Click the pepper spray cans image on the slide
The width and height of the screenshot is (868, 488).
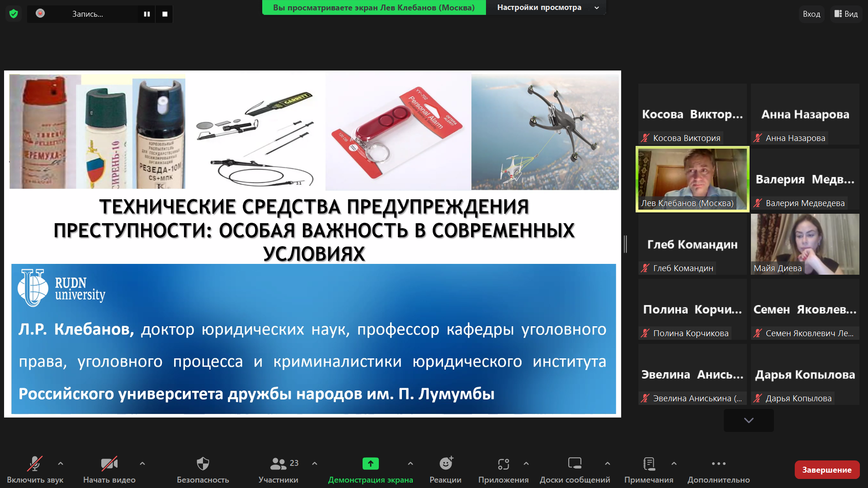[97, 131]
